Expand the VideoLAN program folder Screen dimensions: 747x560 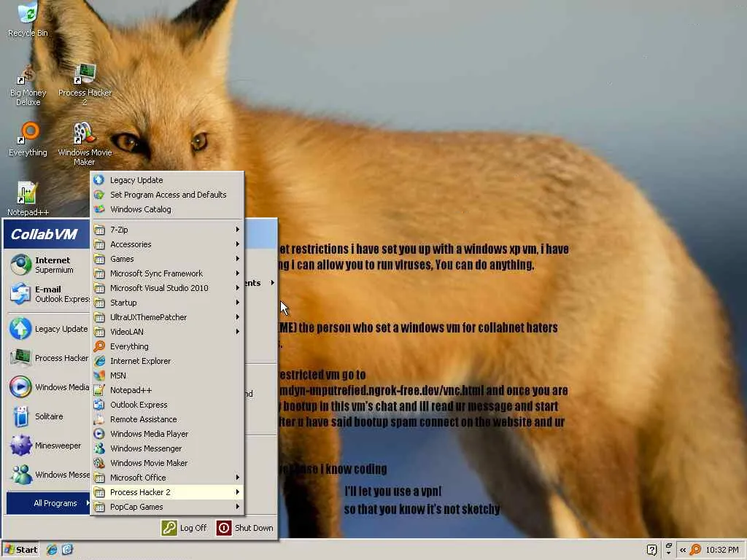[x=167, y=332]
